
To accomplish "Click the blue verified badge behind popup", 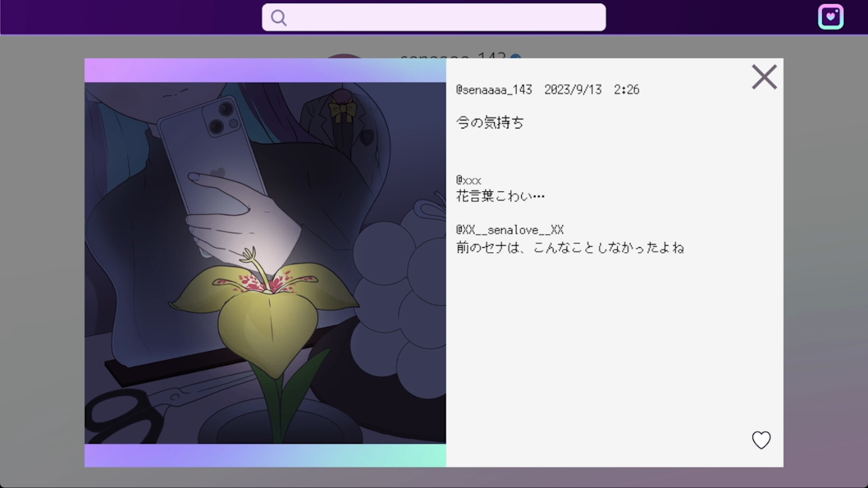I will [x=515, y=56].
